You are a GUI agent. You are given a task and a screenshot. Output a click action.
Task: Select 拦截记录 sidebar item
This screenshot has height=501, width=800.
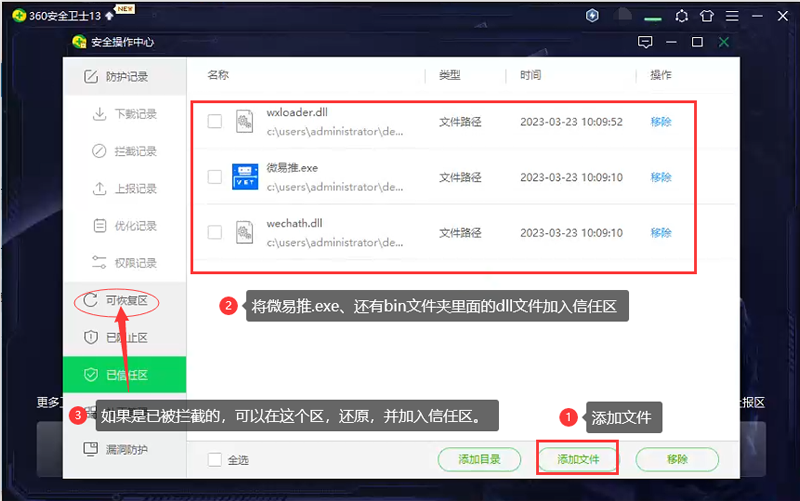(x=124, y=151)
